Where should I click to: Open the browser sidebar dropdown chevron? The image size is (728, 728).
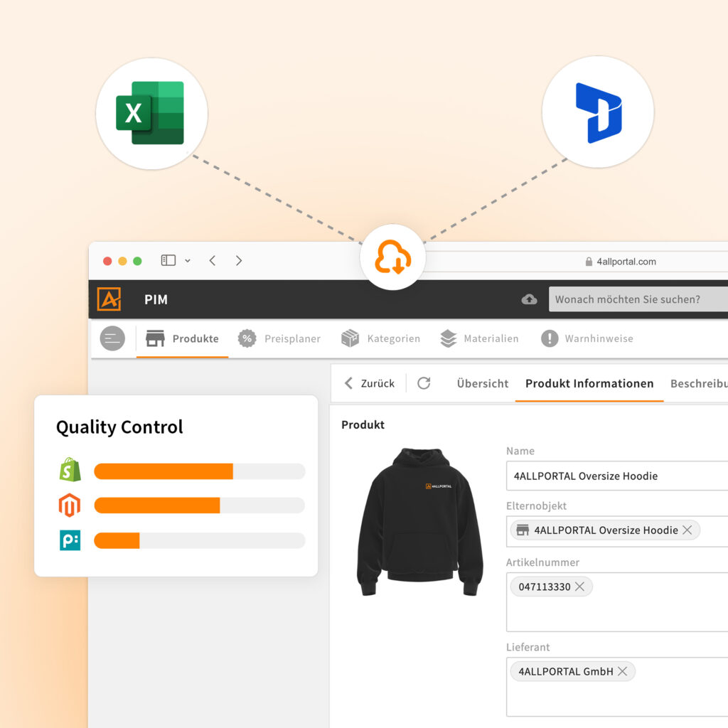tap(188, 261)
